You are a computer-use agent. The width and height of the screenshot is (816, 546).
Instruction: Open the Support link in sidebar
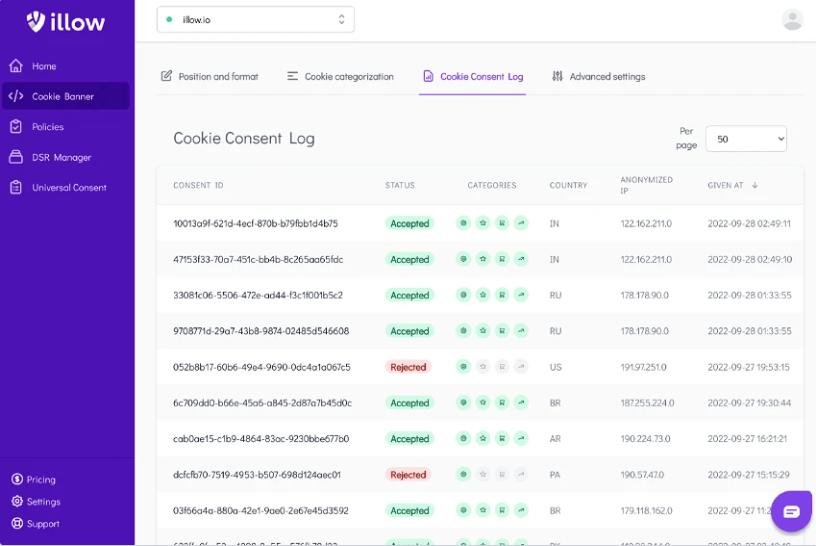pos(42,523)
